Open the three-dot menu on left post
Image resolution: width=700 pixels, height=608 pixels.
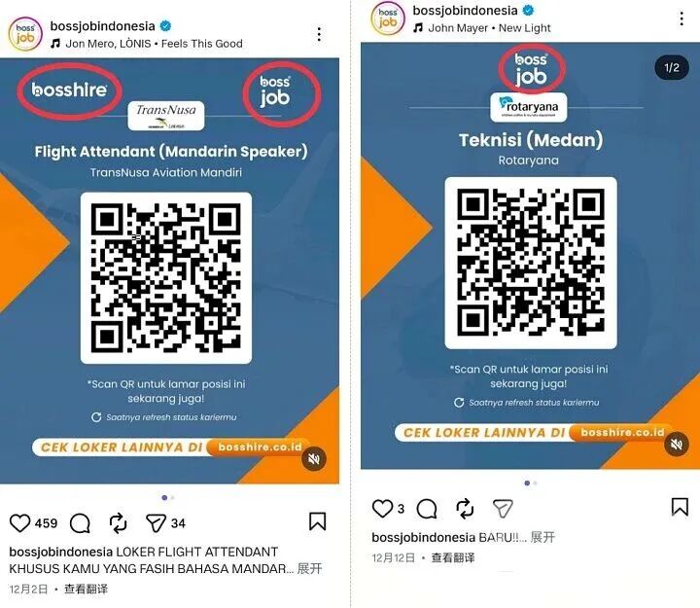(x=319, y=34)
